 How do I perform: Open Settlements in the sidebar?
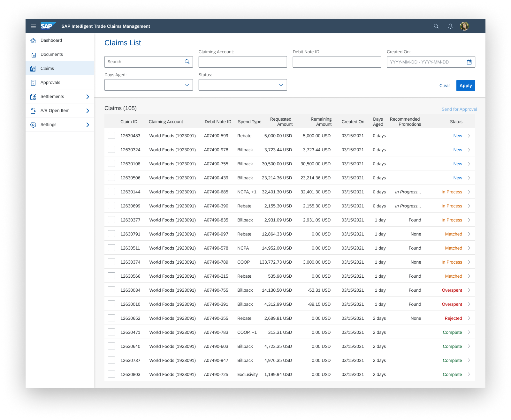tap(60, 96)
